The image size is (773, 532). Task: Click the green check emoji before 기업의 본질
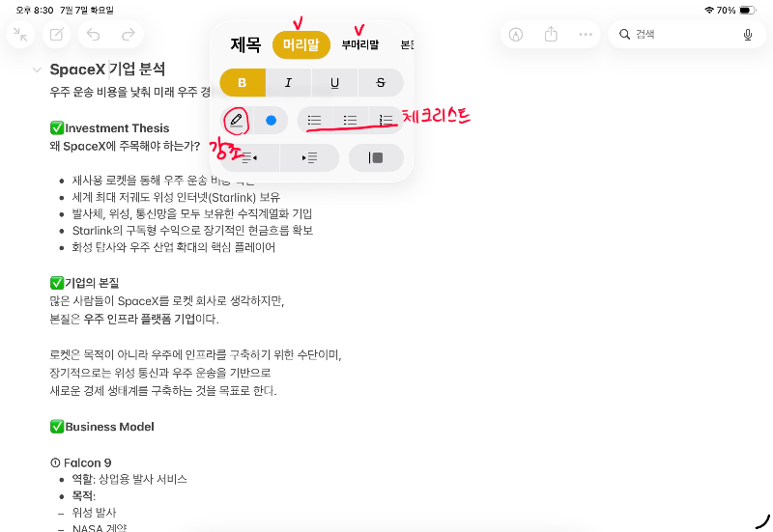tap(57, 283)
